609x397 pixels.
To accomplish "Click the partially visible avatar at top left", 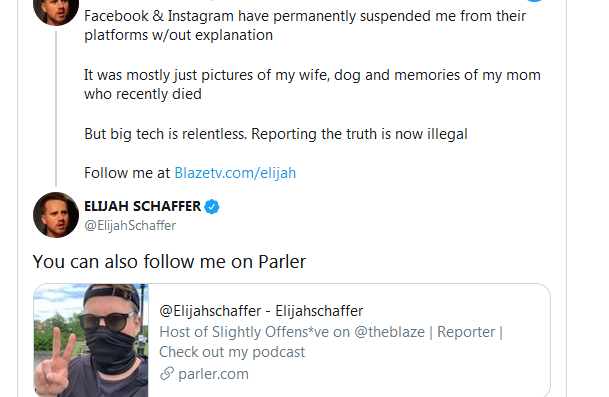I will [56, 12].
